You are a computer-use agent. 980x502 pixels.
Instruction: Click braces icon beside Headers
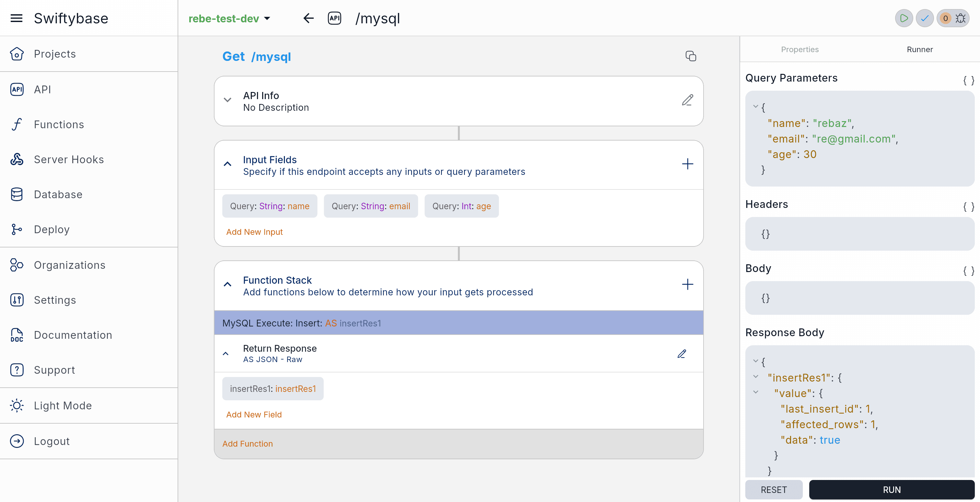(x=969, y=207)
